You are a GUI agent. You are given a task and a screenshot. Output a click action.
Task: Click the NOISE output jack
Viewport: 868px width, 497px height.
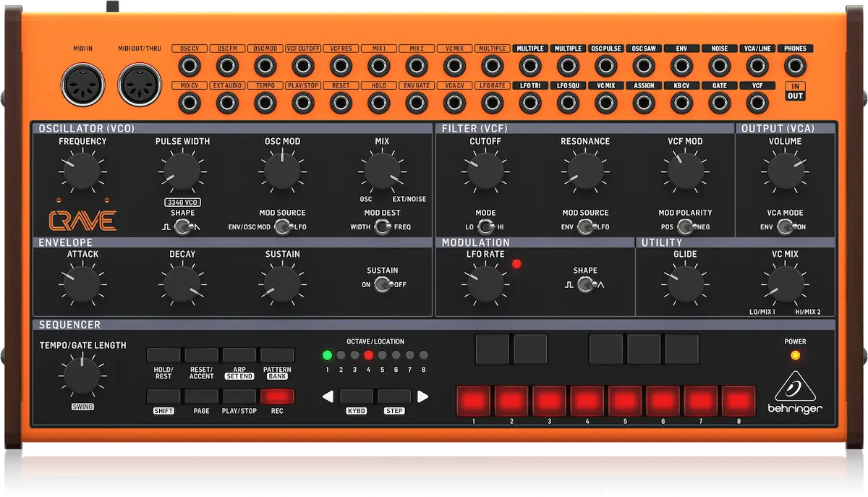pos(720,67)
